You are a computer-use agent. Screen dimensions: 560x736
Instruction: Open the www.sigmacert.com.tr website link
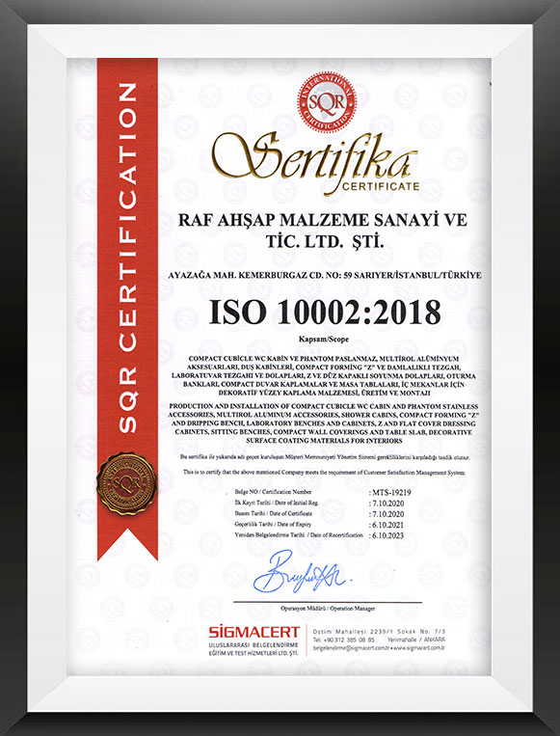[419, 648]
